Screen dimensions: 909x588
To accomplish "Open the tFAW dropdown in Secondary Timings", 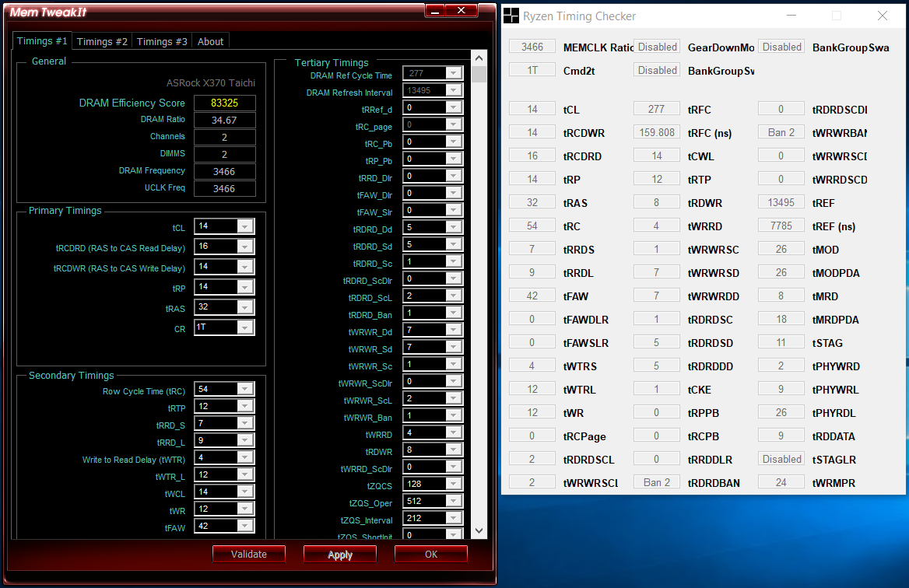I will 244,526.
